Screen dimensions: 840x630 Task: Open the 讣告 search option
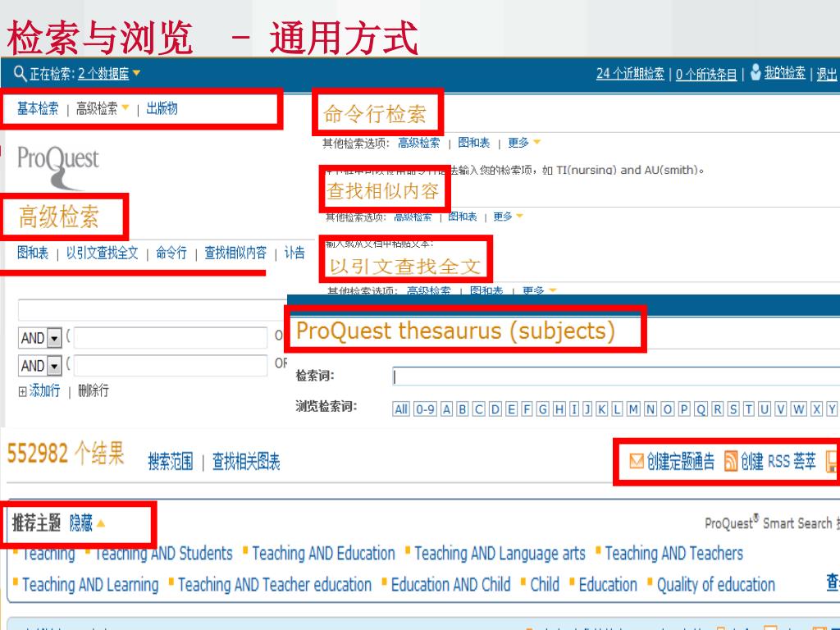coord(294,253)
